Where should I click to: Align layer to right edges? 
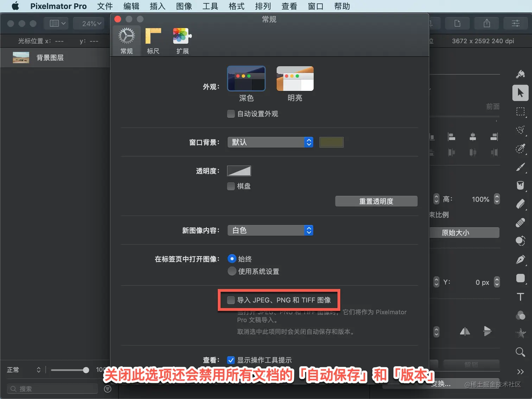[x=494, y=137]
